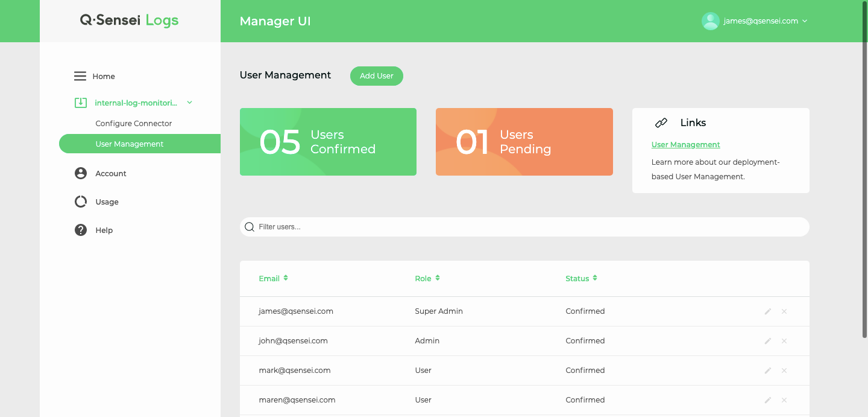Click the Account person icon
The height and width of the screenshot is (417, 868).
81,173
